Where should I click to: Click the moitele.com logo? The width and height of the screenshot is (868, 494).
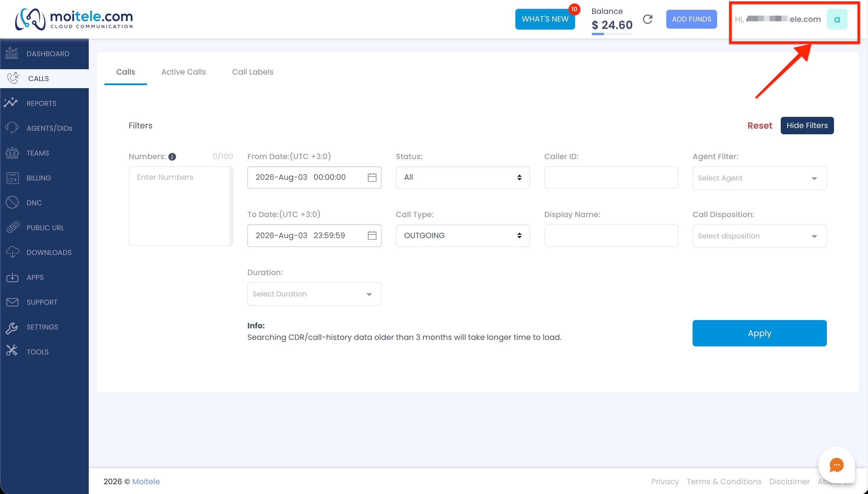(x=74, y=19)
